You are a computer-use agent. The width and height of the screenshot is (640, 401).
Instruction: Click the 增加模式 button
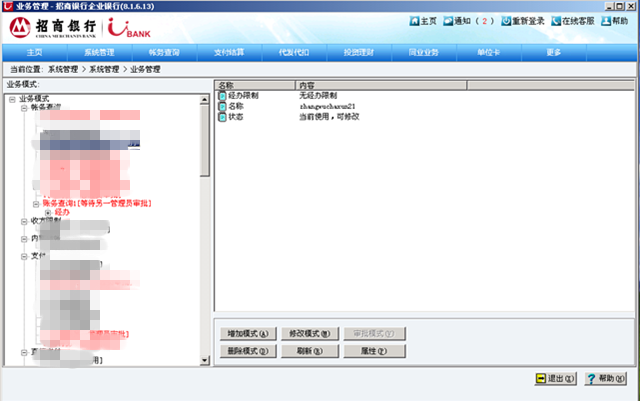click(248, 334)
